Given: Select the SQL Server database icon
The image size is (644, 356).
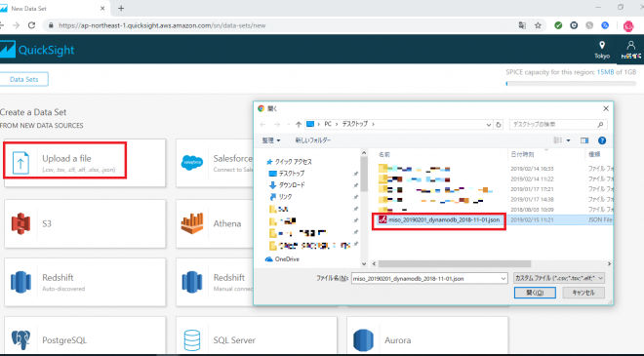Looking at the screenshot, I should [x=192, y=340].
